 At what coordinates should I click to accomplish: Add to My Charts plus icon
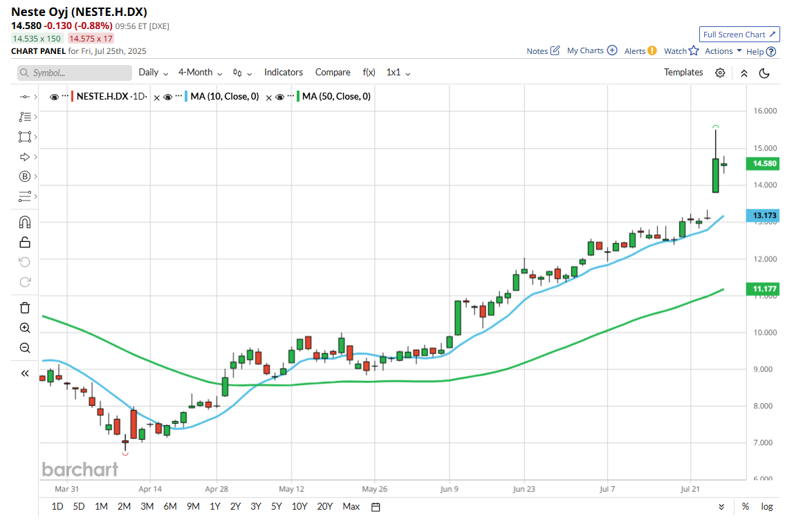click(612, 50)
